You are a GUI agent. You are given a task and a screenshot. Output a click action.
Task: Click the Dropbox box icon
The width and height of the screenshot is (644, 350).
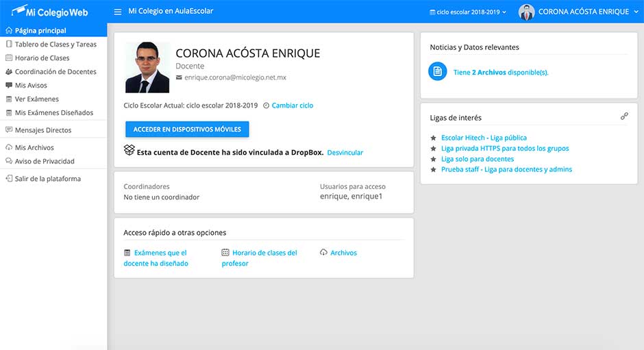tap(129, 150)
